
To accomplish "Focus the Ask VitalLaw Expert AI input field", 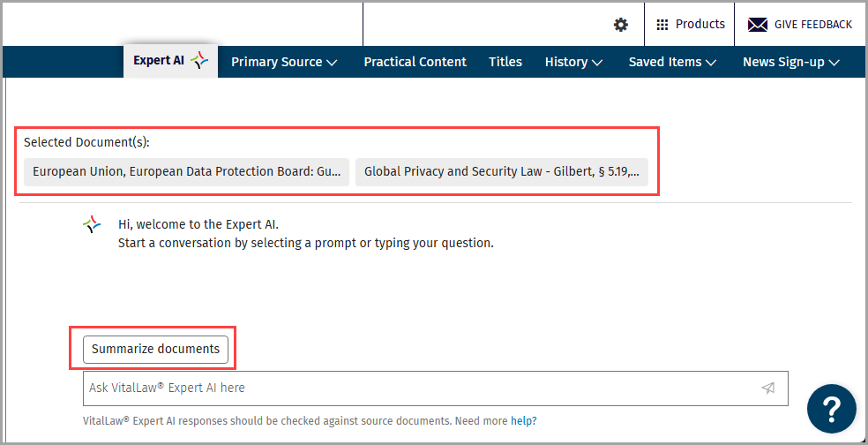I will pyautogui.click(x=435, y=388).
